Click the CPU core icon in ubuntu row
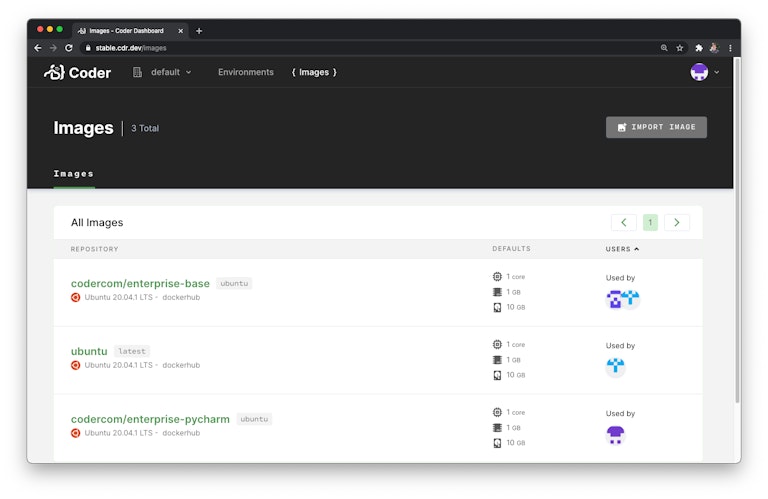This screenshot has width=768, height=499. [497, 344]
